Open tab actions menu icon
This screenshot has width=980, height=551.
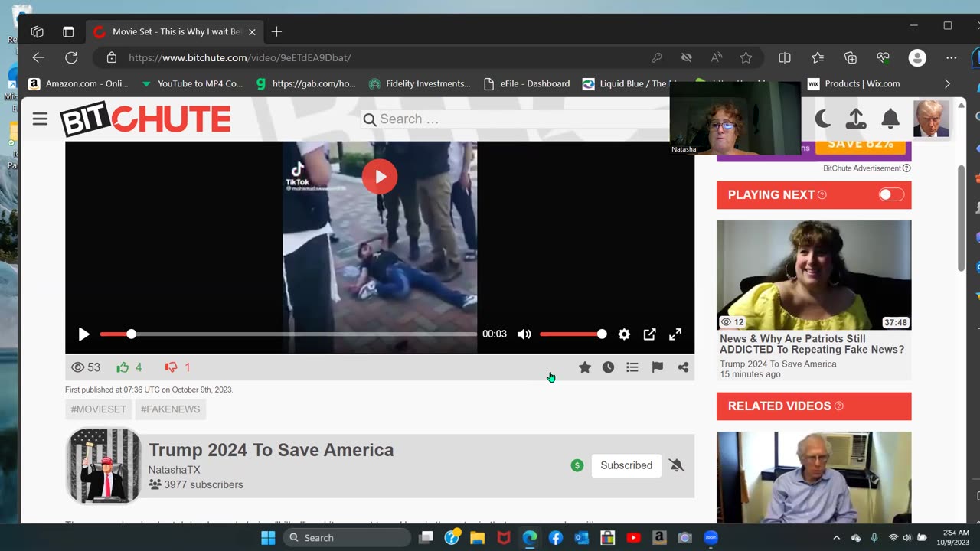coord(68,31)
